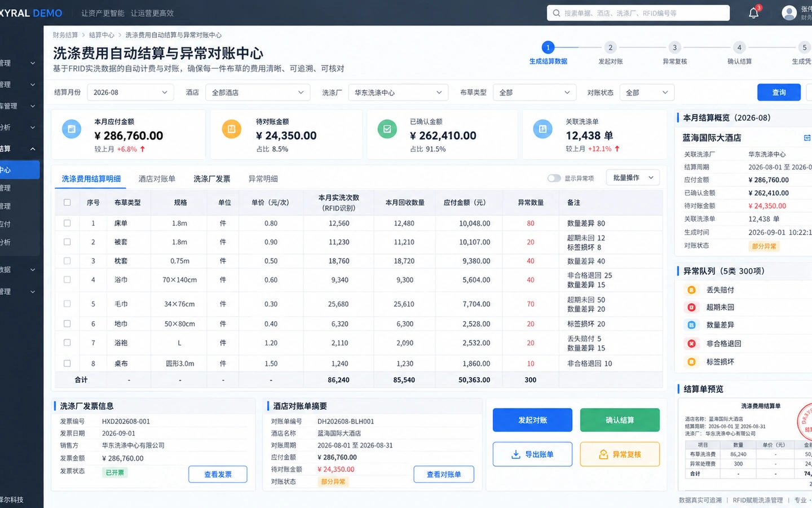
Task: Click the 本月应付金额 card icon
Action: 71,129
